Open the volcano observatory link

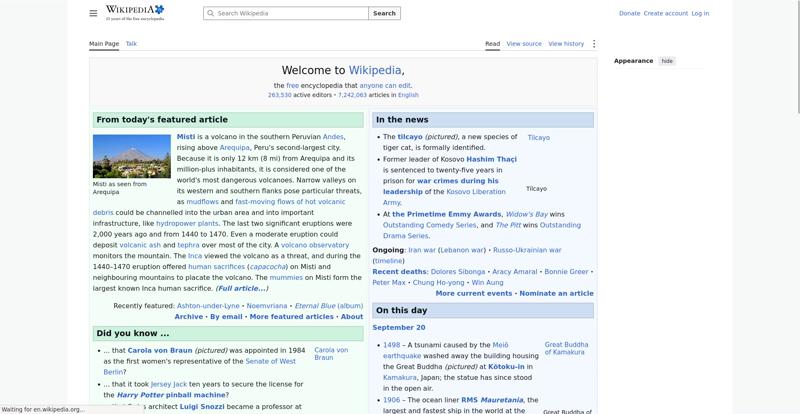(315, 245)
